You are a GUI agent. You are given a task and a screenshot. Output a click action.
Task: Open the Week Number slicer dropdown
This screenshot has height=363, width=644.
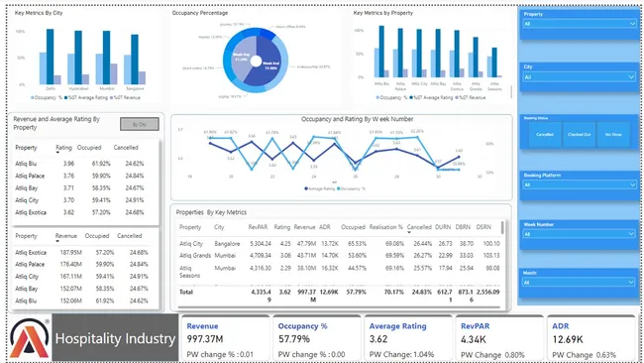[x=580, y=234]
